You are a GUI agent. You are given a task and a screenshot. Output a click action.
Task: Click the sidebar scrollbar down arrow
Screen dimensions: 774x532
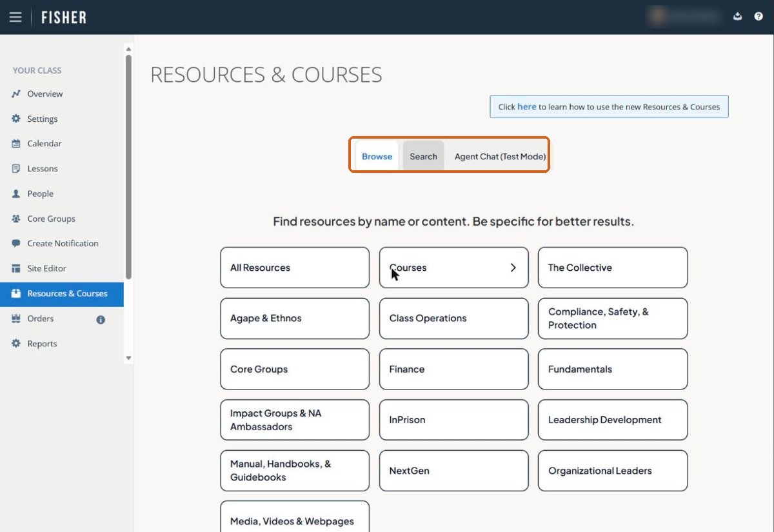(x=128, y=358)
